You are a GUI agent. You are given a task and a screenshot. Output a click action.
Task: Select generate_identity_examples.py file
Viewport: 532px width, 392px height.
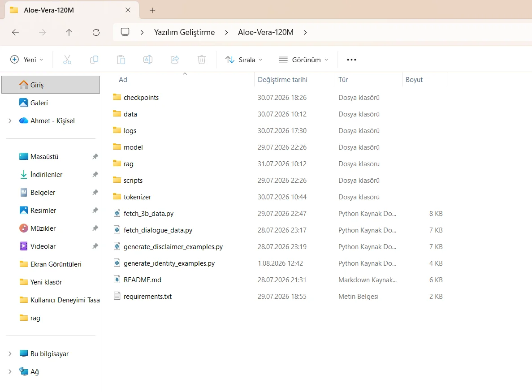tap(169, 263)
